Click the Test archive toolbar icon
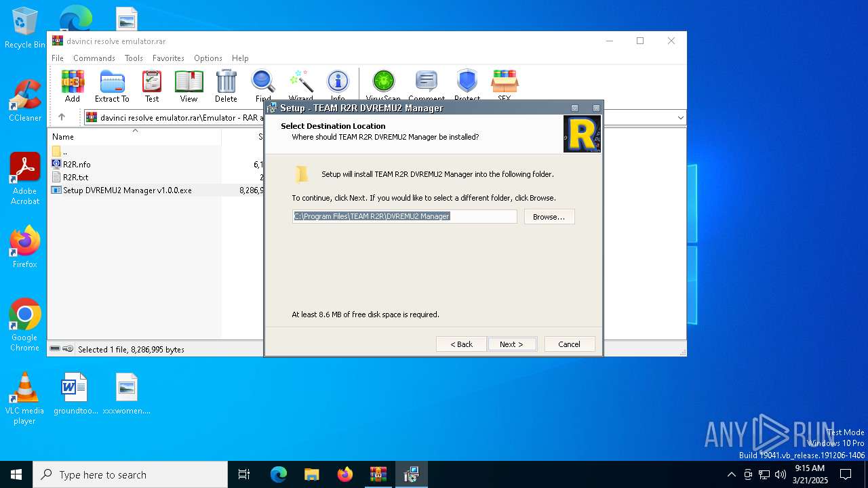Image resolution: width=868 pixels, height=488 pixels. click(x=152, y=86)
